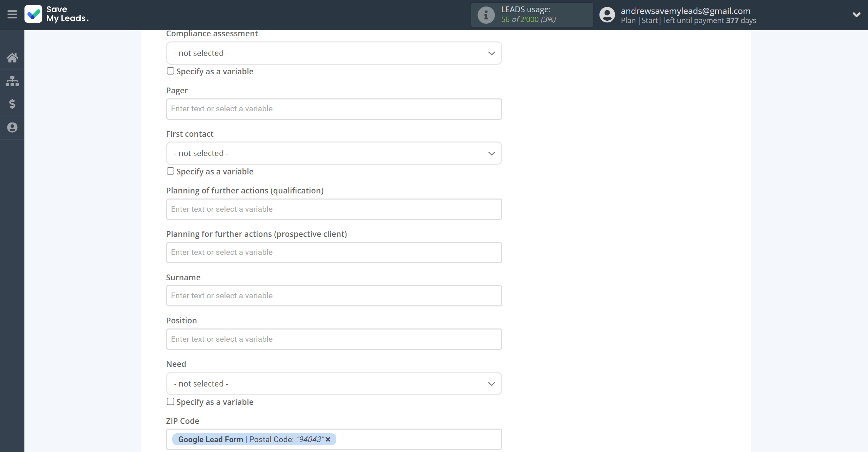
Task: Toggle Specify as a variable for Need
Action: (x=170, y=401)
